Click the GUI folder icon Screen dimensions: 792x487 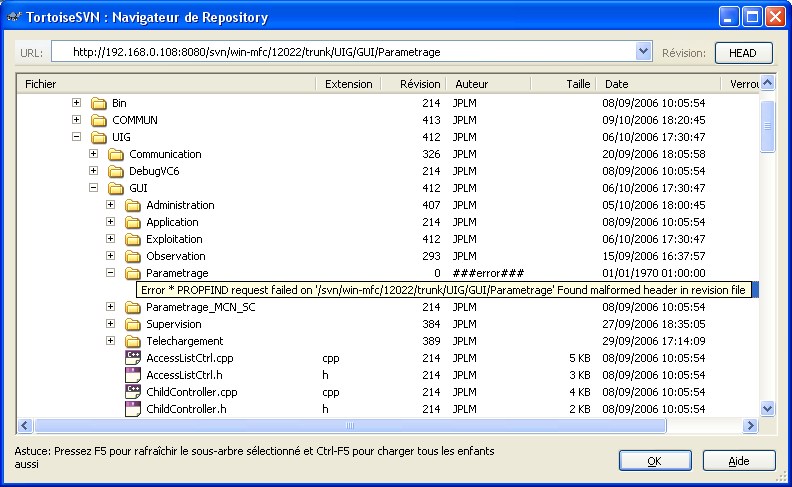[116, 188]
